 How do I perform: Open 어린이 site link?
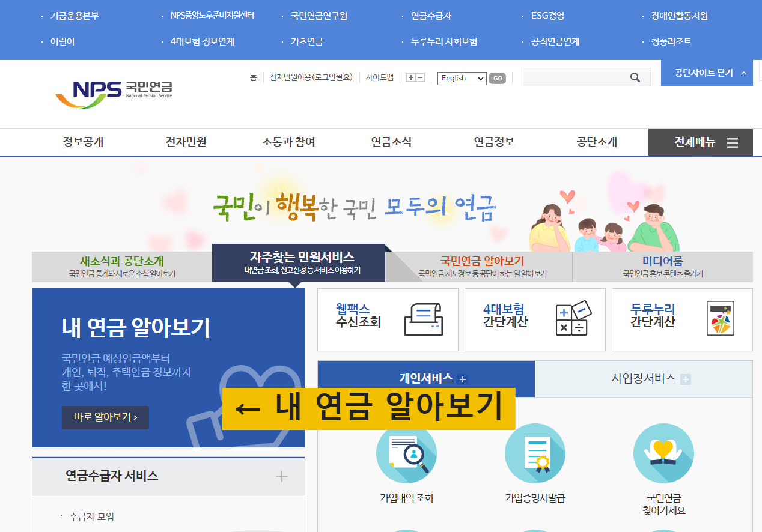[62, 42]
